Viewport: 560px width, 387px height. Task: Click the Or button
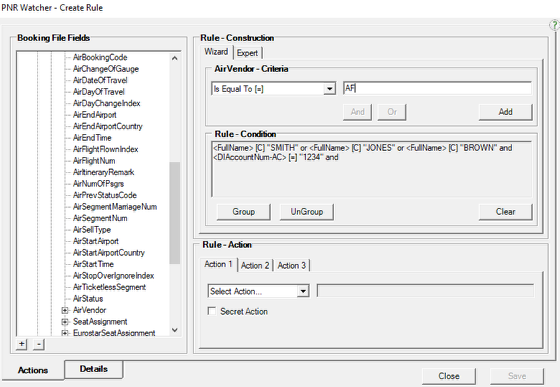click(392, 112)
